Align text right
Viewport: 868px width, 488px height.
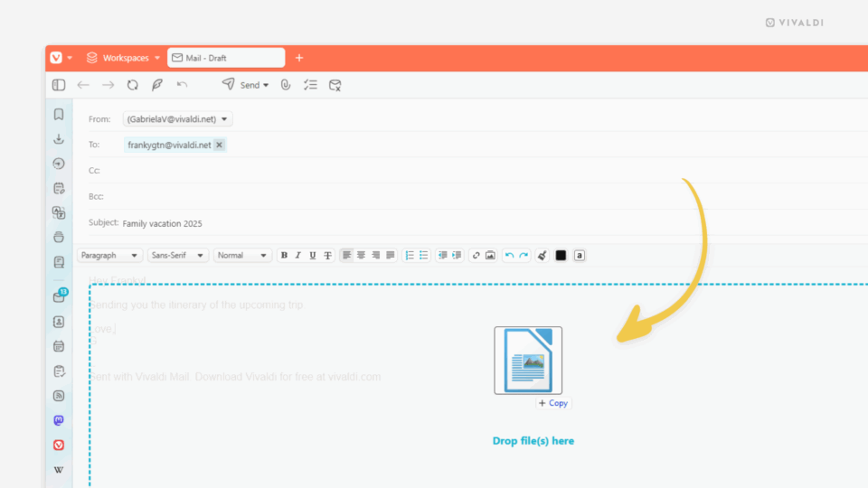[x=376, y=255]
